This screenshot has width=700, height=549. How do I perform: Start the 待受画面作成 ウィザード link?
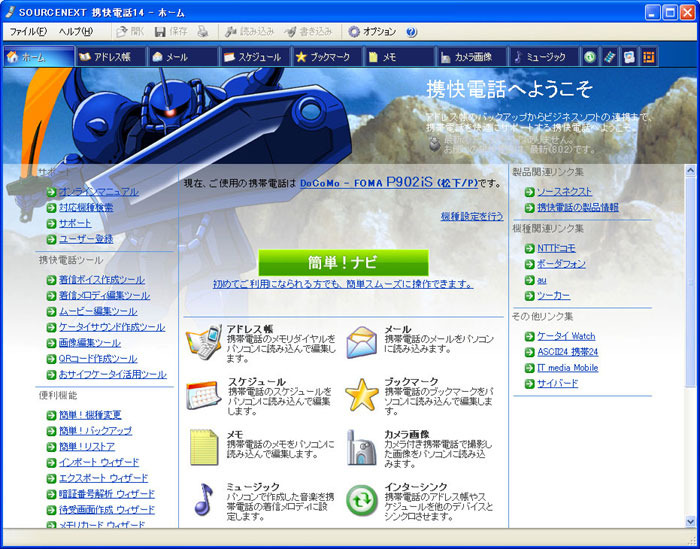point(107,509)
